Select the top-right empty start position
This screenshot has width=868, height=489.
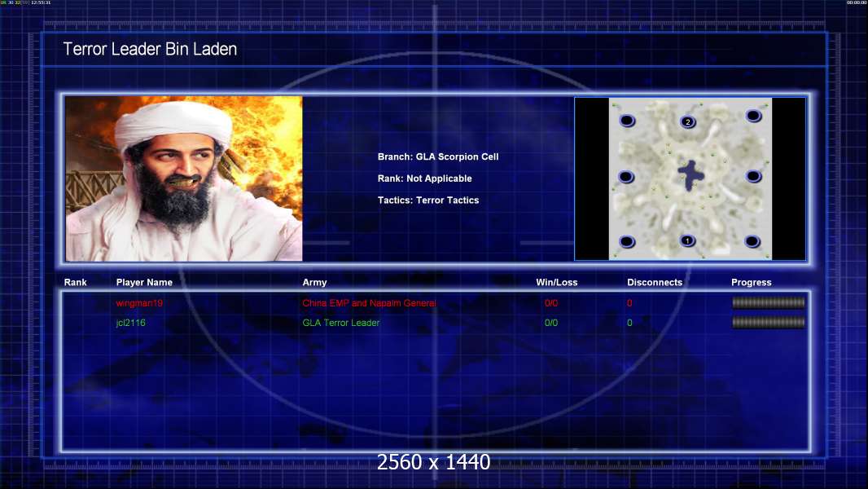753,116
